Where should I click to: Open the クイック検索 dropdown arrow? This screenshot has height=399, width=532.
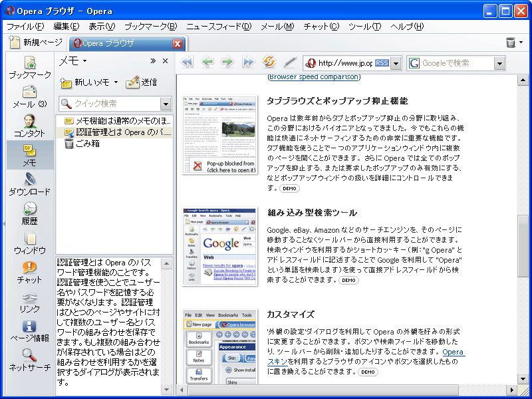[166, 104]
